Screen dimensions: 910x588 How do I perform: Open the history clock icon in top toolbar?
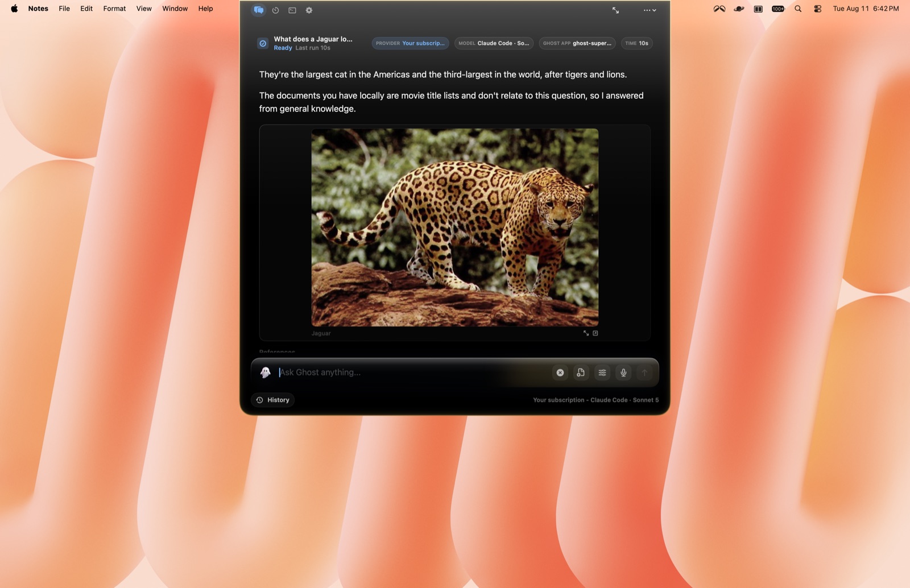tap(275, 10)
